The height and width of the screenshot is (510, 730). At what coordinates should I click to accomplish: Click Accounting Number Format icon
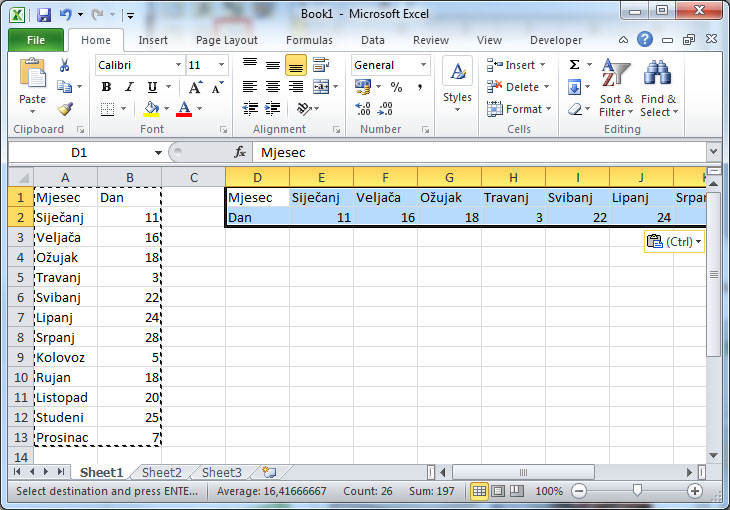tap(363, 87)
